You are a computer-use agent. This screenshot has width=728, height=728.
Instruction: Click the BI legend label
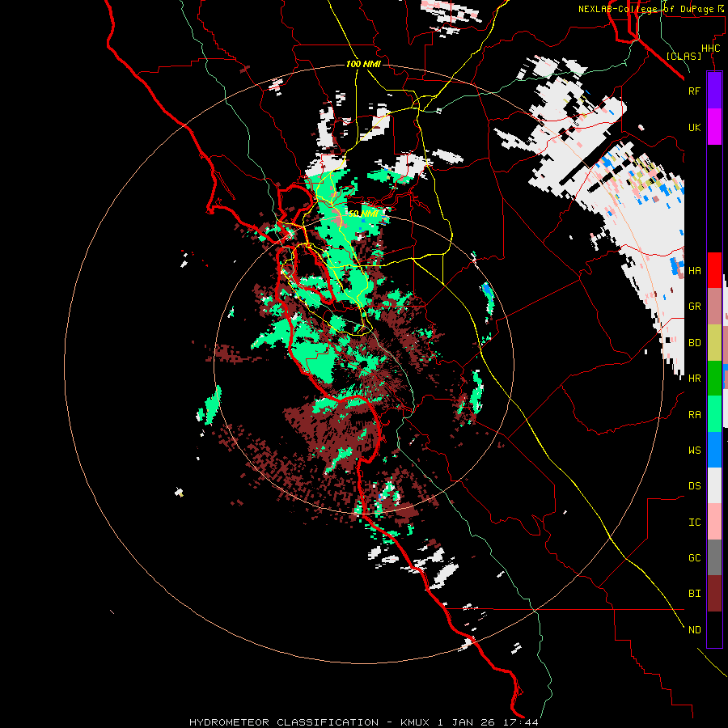coord(695,594)
